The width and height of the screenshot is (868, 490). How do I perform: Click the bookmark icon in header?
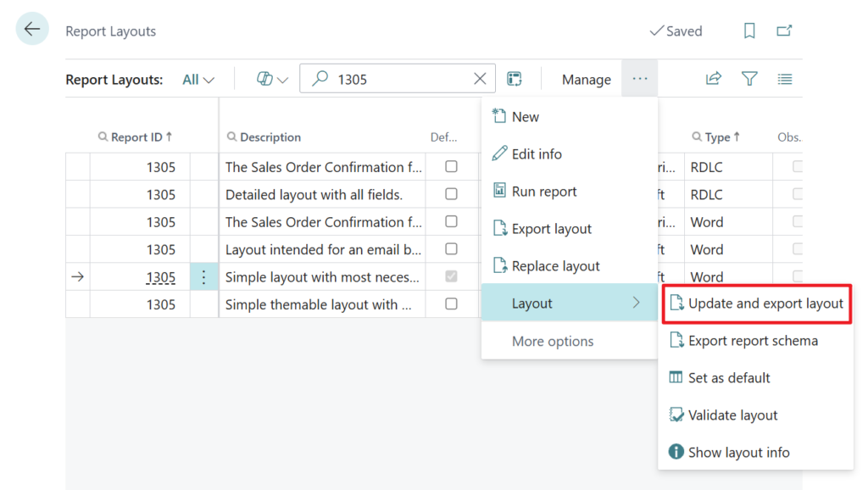pos(749,31)
